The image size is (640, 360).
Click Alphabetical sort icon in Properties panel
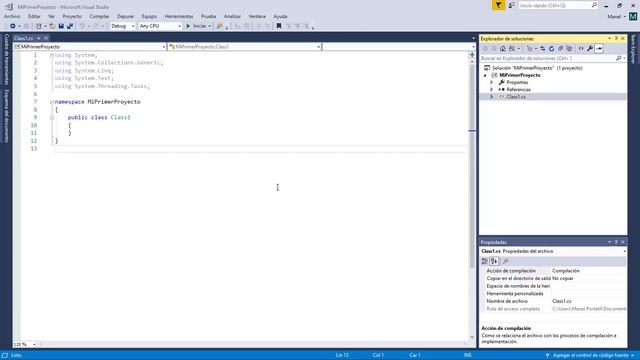coord(494,261)
